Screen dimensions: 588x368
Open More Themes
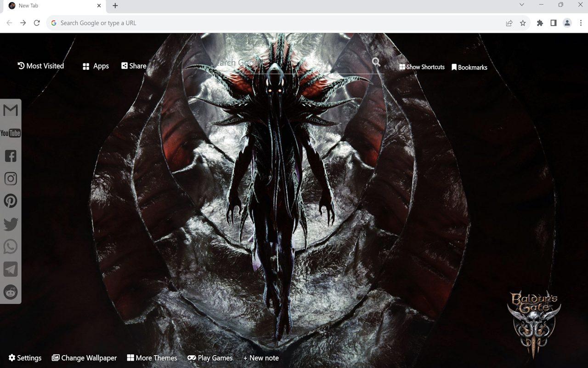(x=152, y=358)
